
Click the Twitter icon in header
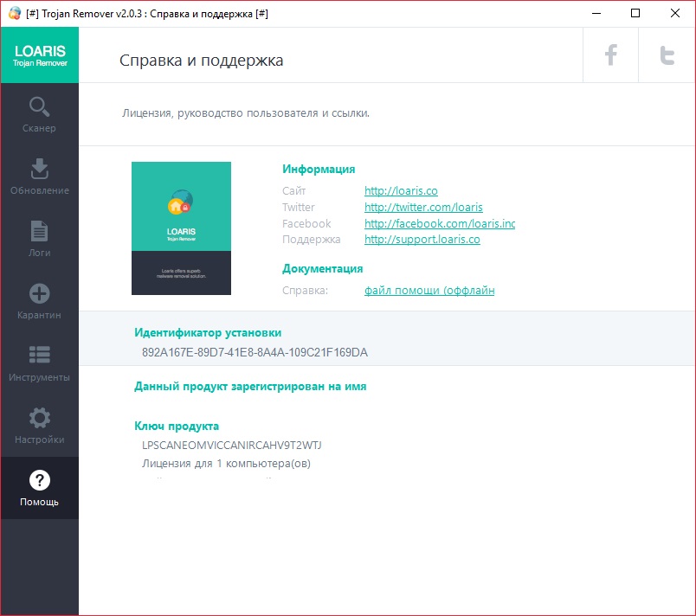coord(667,55)
